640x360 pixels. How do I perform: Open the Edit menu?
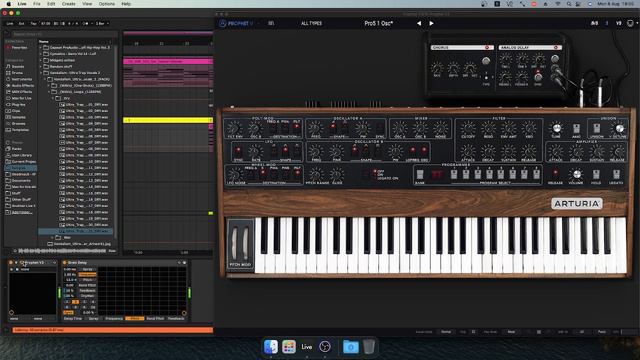click(x=51, y=4)
